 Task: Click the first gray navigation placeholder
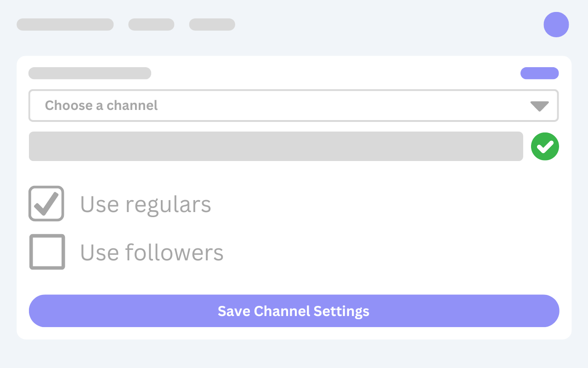65,24
